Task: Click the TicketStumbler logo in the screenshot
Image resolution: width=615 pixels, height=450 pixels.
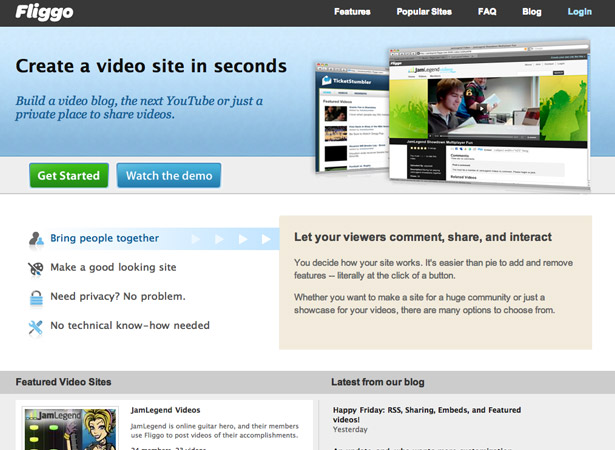Action: (346, 81)
